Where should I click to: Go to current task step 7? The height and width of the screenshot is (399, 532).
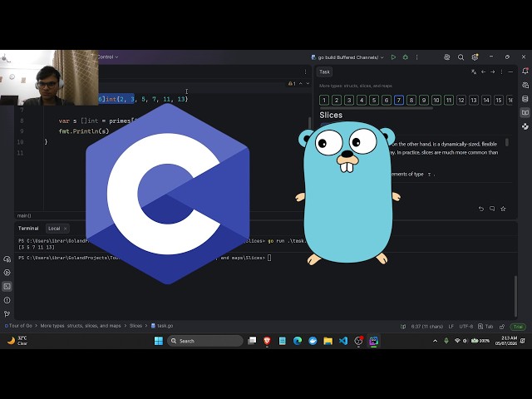point(399,100)
